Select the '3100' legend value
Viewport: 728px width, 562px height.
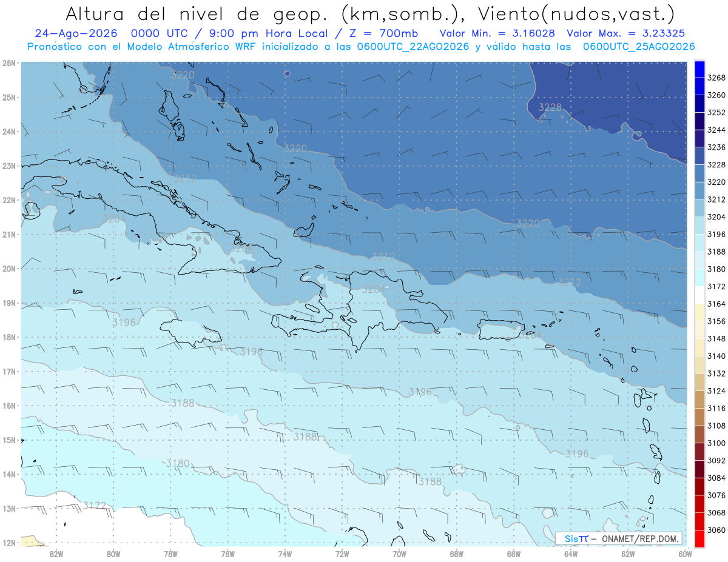tap(716, 443)
